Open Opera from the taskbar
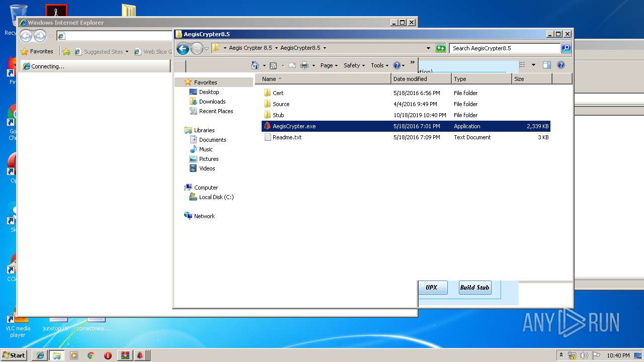 pos(108,355)
